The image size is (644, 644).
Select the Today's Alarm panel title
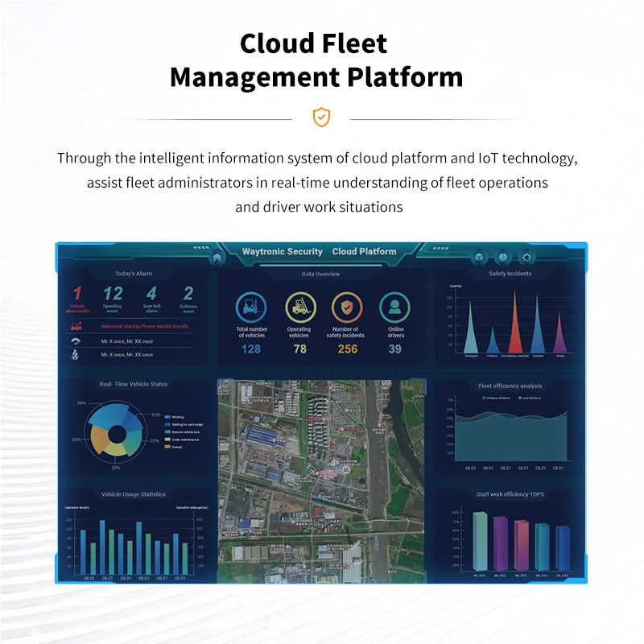134,274
